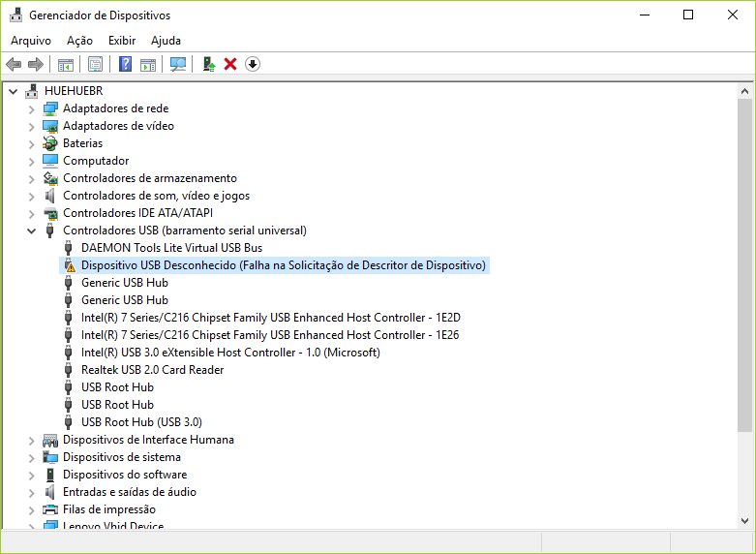
Task: Click the Controladores IDE ATA/ATAPI icon
Action: click(50, 213)
